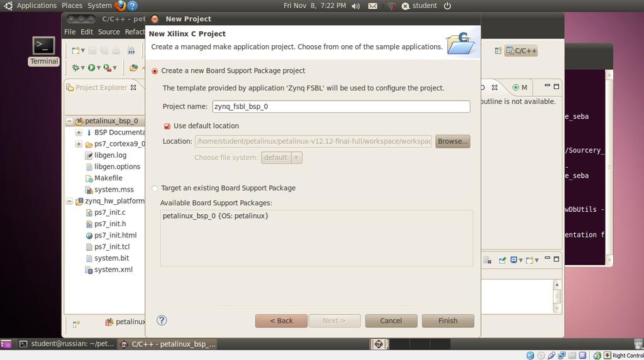Click the Ubuntu help icon in top panel
The width and height of the screenshot is (644, 360).
[x=132, y=6]
